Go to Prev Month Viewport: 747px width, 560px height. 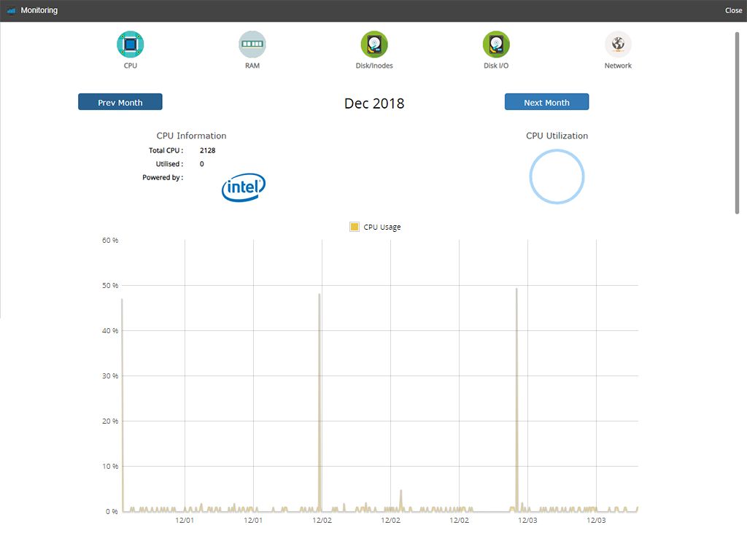120,102
